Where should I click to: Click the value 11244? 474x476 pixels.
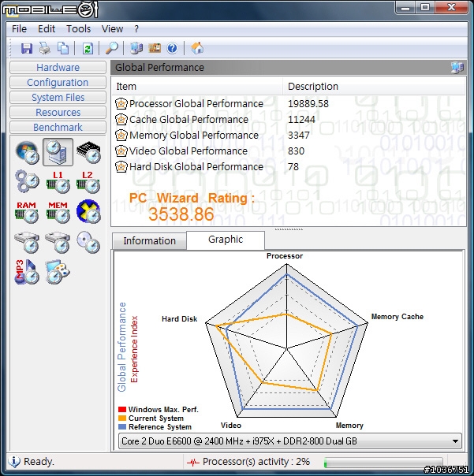pyautogui.click(x=301, y=120)
